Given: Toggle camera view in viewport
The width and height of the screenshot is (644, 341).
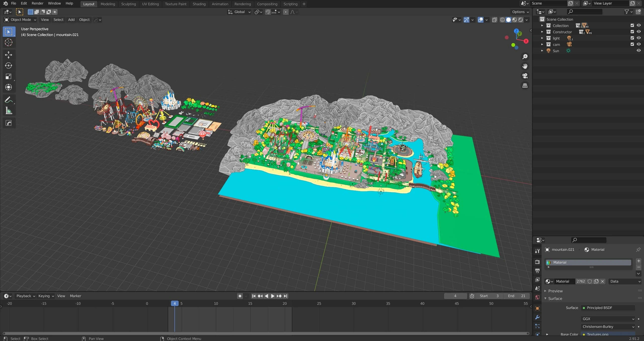Looking at the screenshot, I should [x=525, y=76].
